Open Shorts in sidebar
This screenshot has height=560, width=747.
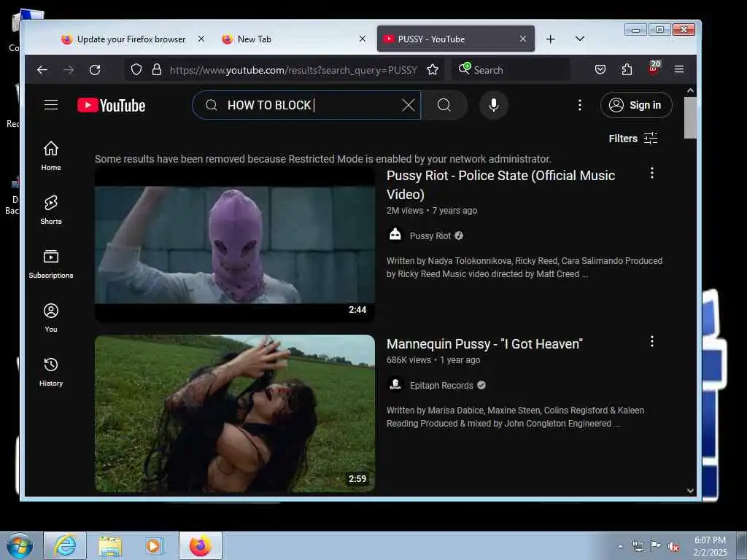coord(51,209)
